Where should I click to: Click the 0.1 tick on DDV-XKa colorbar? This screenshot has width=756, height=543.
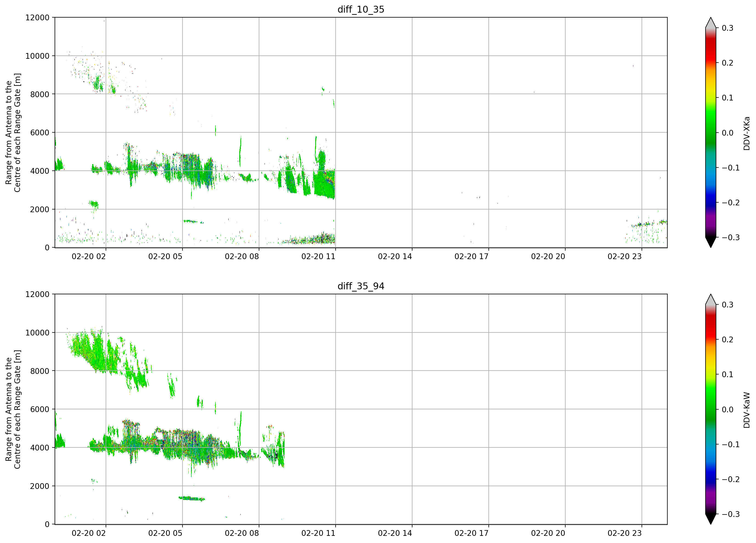point(727,98)
